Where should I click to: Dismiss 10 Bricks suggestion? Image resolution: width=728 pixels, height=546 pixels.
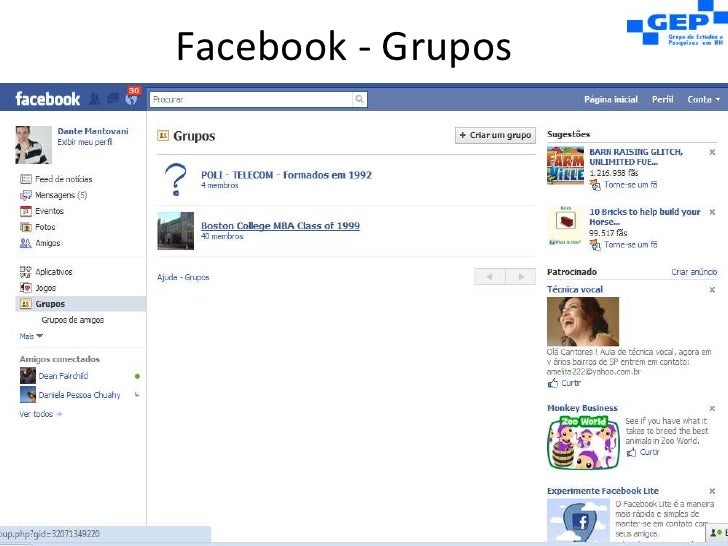[712, 212]
